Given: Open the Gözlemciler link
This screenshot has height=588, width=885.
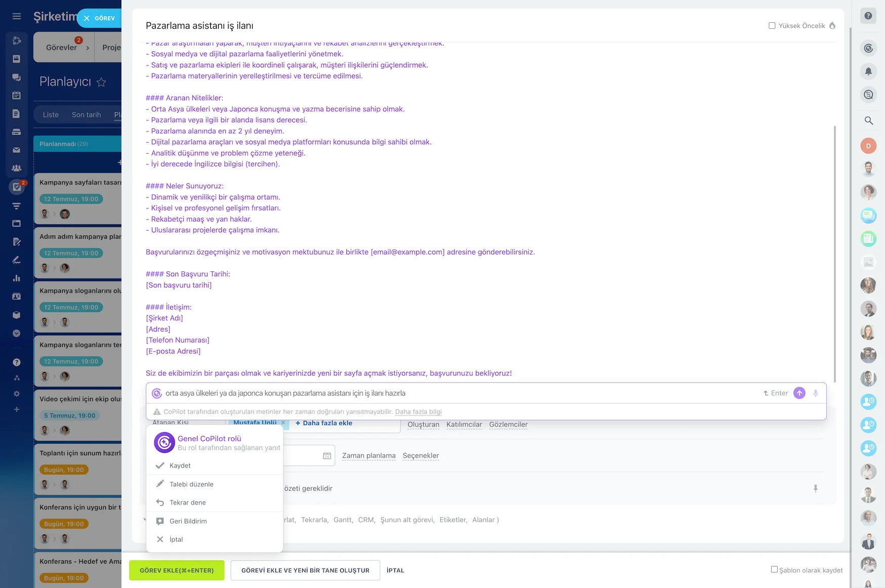Looking at the screenshot, I should pyautogui.click(x=508, y=425).
